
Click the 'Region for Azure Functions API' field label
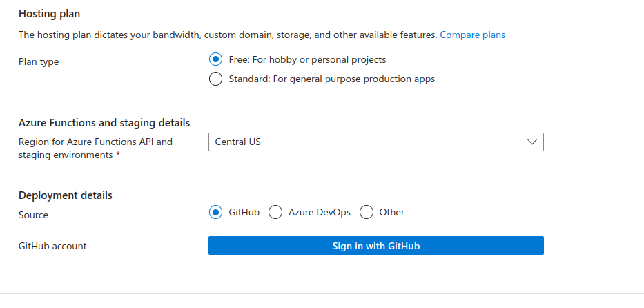(95, 142)
